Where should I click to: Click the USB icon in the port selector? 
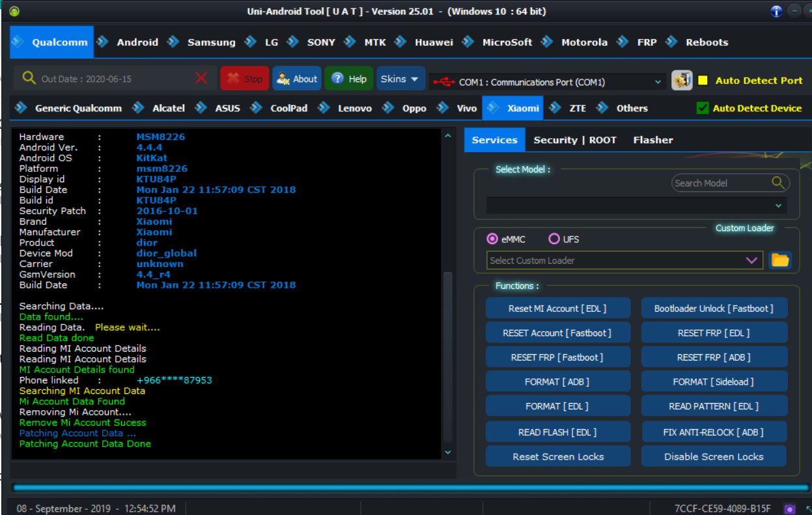click(x=444, y=82)
